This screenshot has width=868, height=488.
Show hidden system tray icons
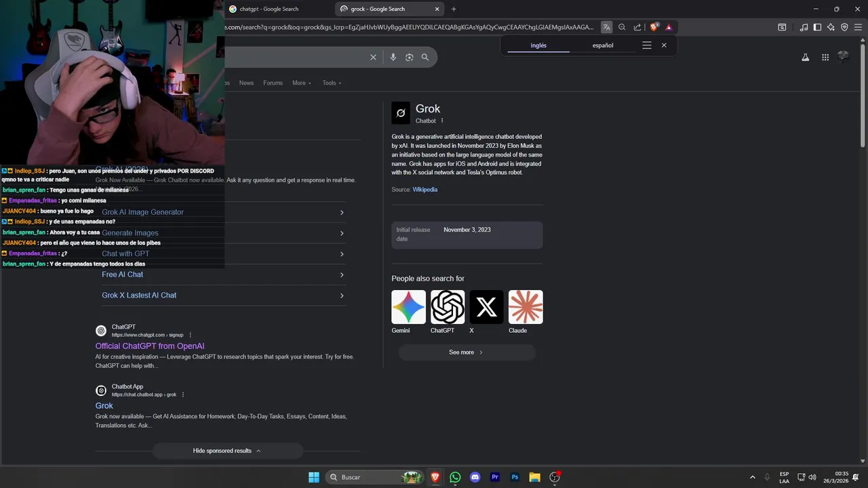pyautogui.click(x=752, y=477)
